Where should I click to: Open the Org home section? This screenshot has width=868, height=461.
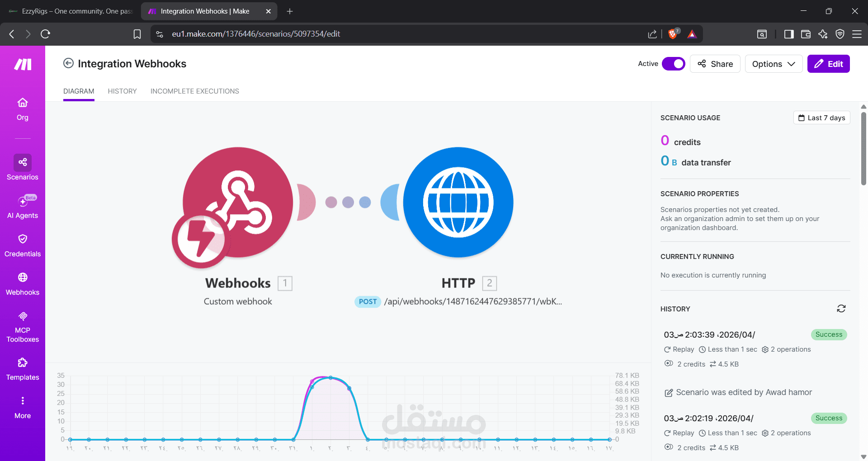[x=23, y=109]
